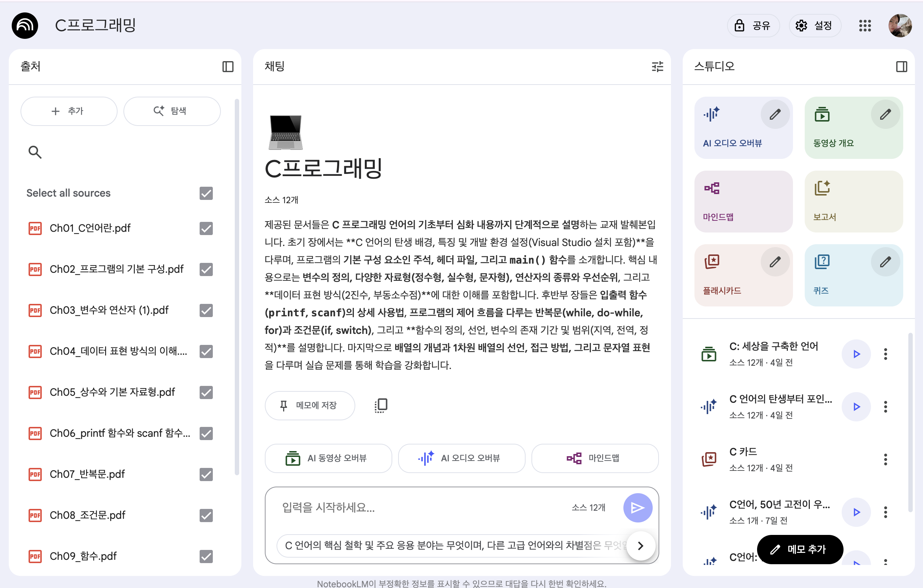The width and height of the screenshot is (923, 588).
Task: Toggle Select all sources checkbox
Action: (x=206, y=193)
